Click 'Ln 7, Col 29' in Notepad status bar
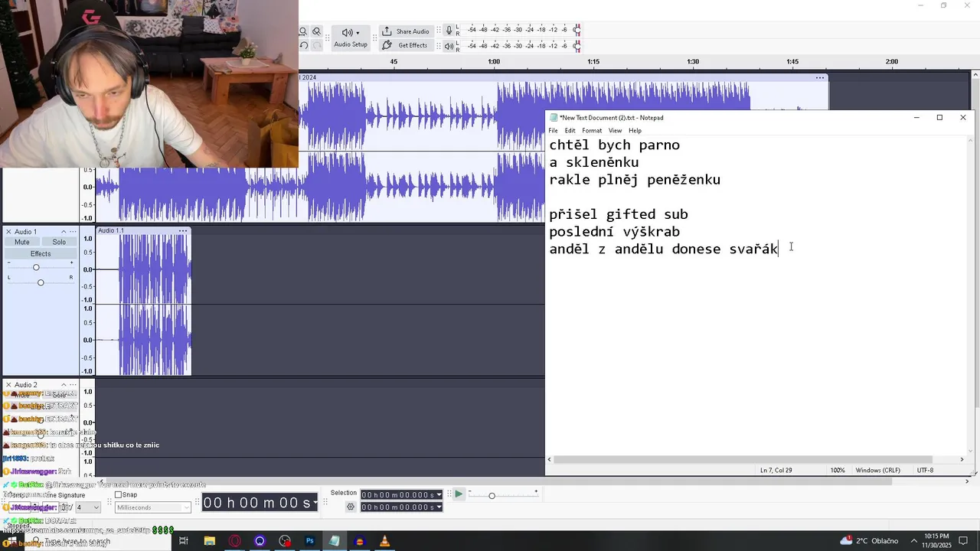This screenshot has width=980, height=551. tap(776, 470)
